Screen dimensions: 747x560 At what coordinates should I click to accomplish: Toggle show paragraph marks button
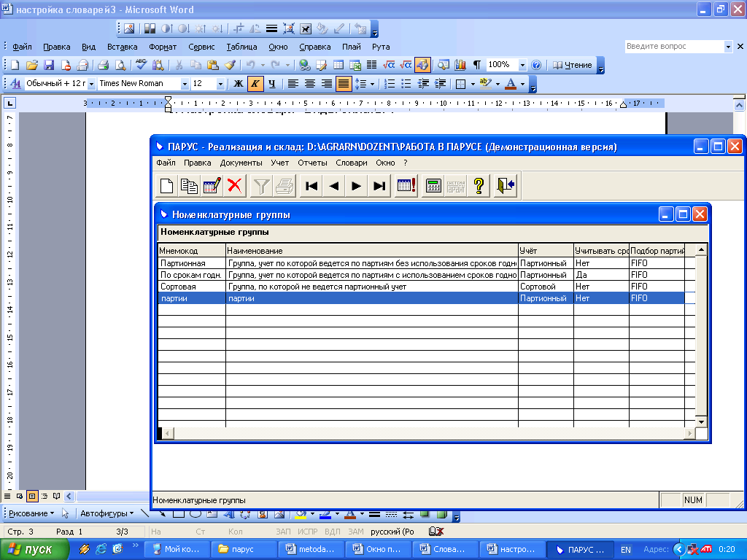[477, 65]
